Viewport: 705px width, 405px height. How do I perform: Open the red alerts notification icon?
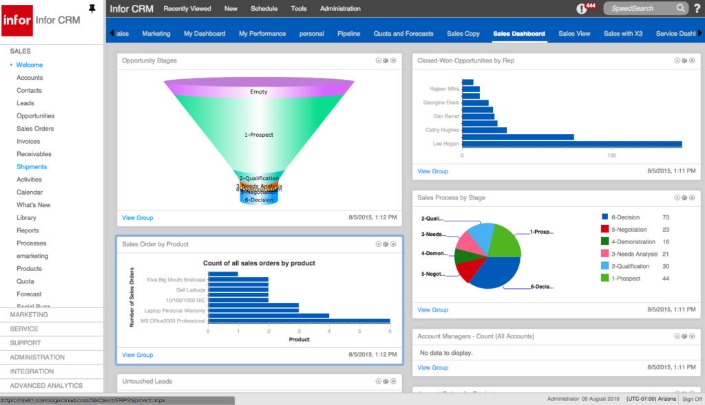pos(583,8)
